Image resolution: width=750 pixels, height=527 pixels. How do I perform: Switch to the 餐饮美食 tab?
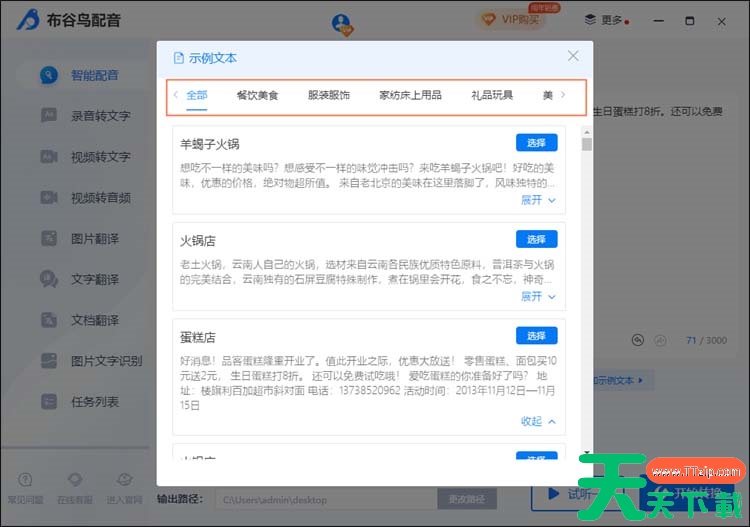(257, 95)
